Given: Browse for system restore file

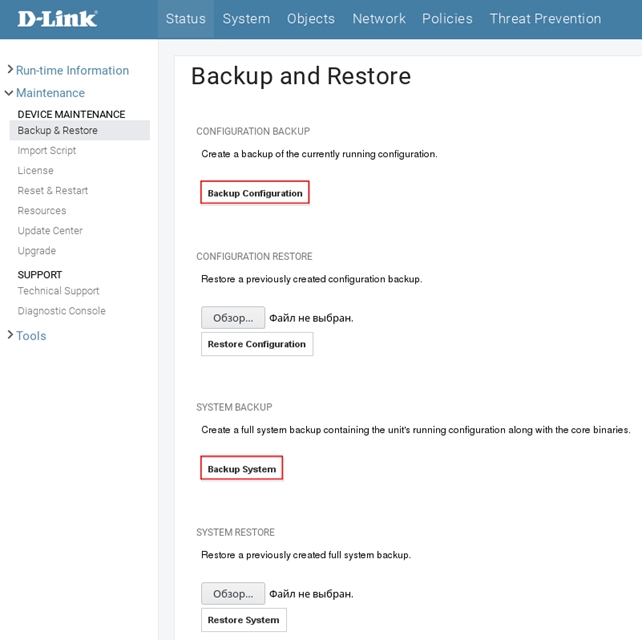Looking at the screenshot, I should point(233,594).
